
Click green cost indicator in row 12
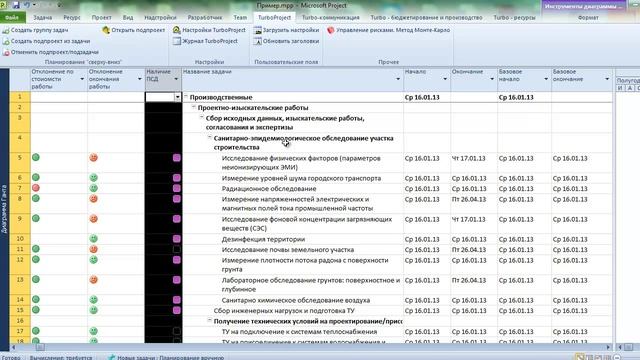coord(36,259)
